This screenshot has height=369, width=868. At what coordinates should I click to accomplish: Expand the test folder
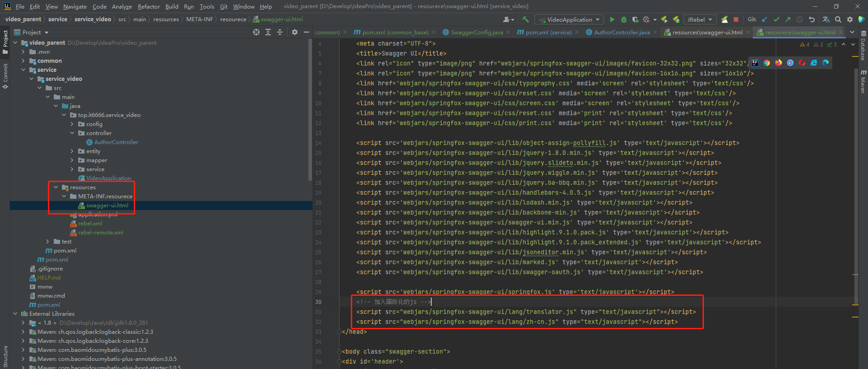tap(48, 241)
